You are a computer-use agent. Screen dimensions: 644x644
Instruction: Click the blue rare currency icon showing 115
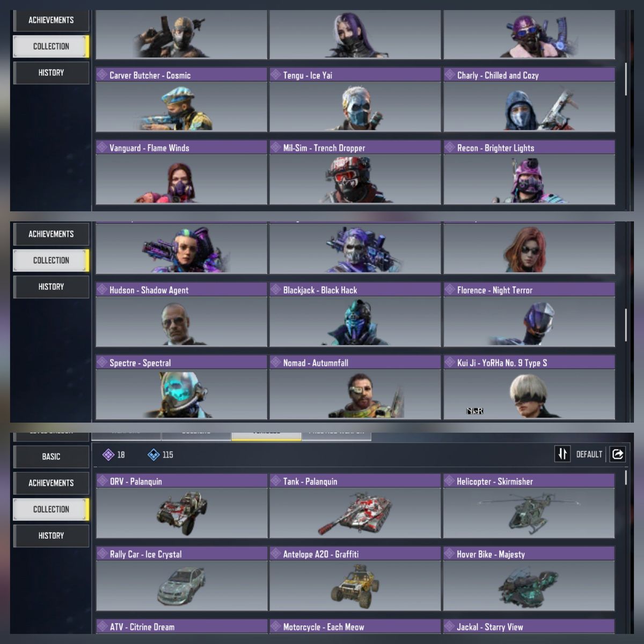pyautogui.click(x=153, y=455)
